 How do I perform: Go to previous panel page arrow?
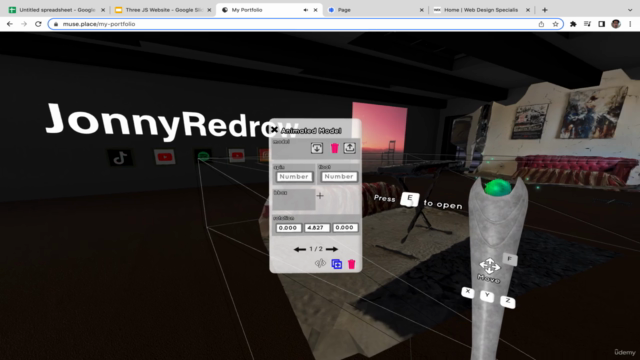300,249
